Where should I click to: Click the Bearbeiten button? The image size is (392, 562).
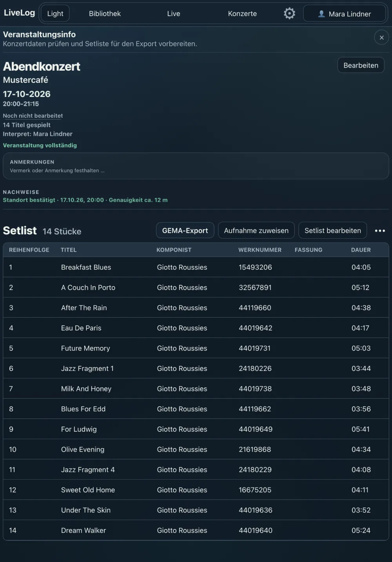[x=361, y=65]
